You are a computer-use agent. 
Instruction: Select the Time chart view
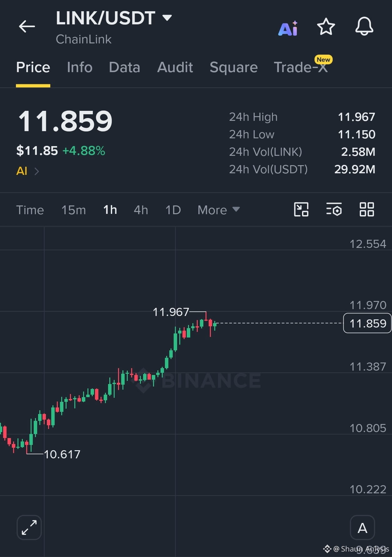[x=30, y=210]
